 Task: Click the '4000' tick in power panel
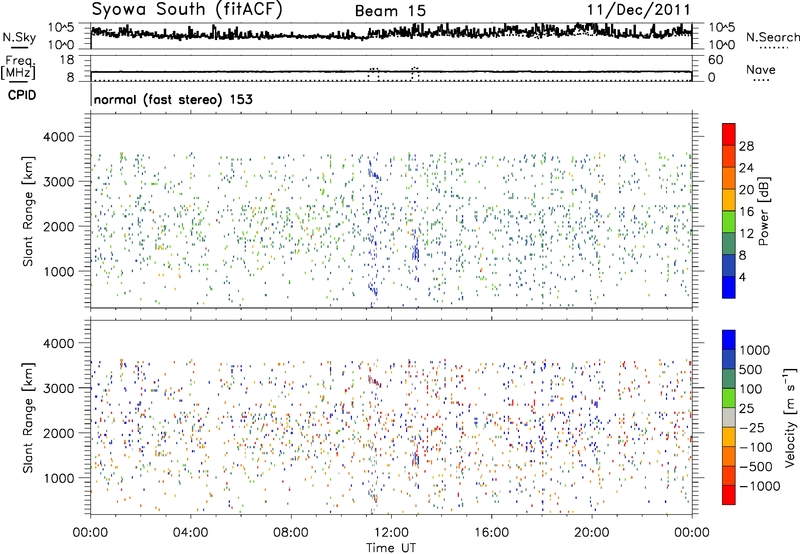(59, 137)
